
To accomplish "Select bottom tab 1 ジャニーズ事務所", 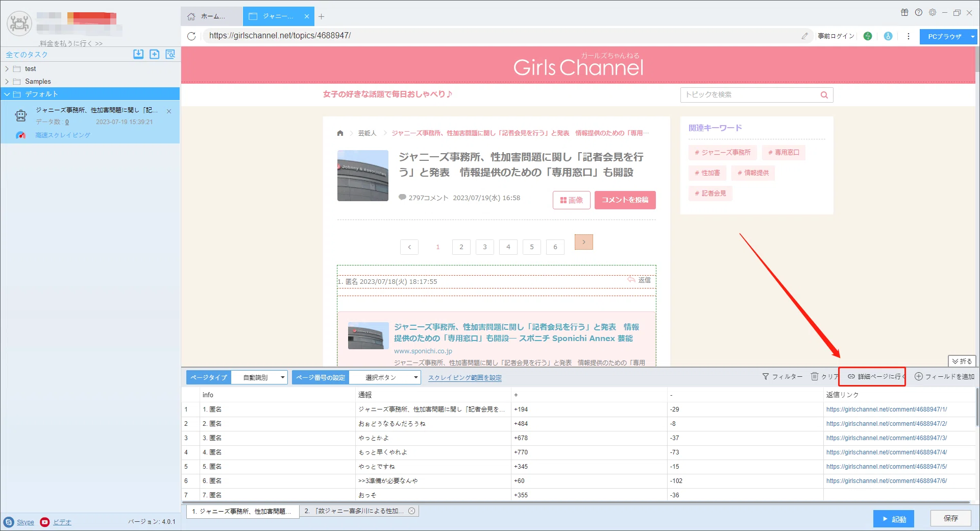I will point(242,511).
